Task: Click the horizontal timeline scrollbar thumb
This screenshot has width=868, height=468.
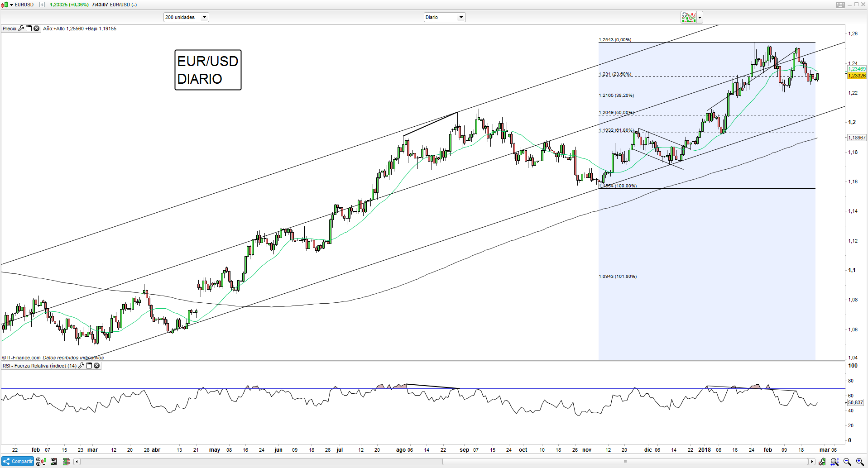Action: (x=625, y=462)
